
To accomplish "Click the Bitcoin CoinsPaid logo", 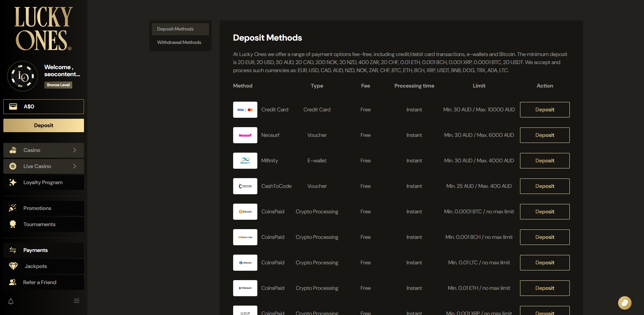I will click(x=245, y=212).
